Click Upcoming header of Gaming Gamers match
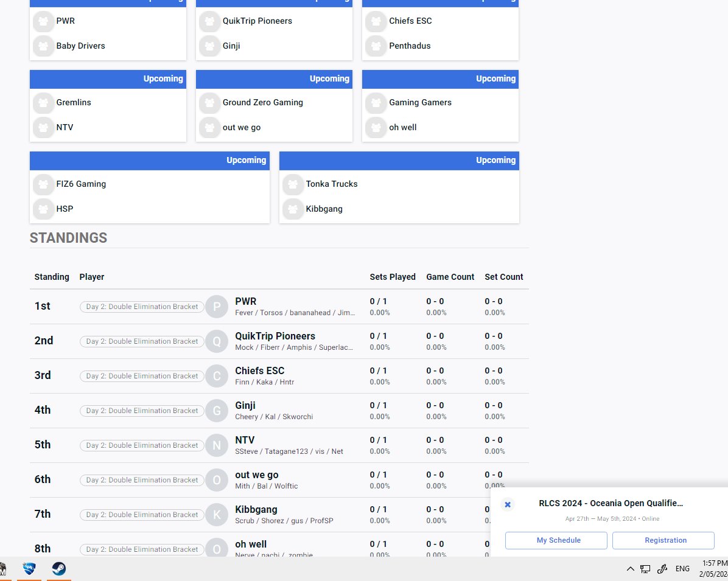This screenshot has width=728, height=581. pos(440,79)
